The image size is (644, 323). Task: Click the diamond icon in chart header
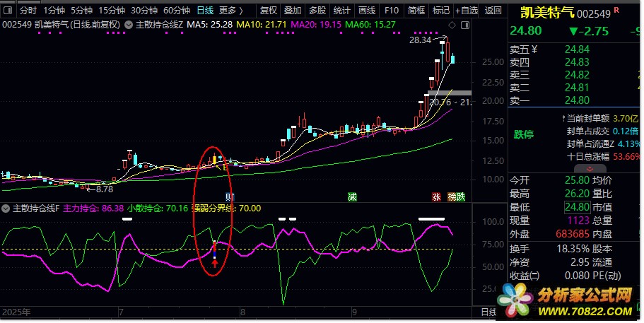[452, 25]
